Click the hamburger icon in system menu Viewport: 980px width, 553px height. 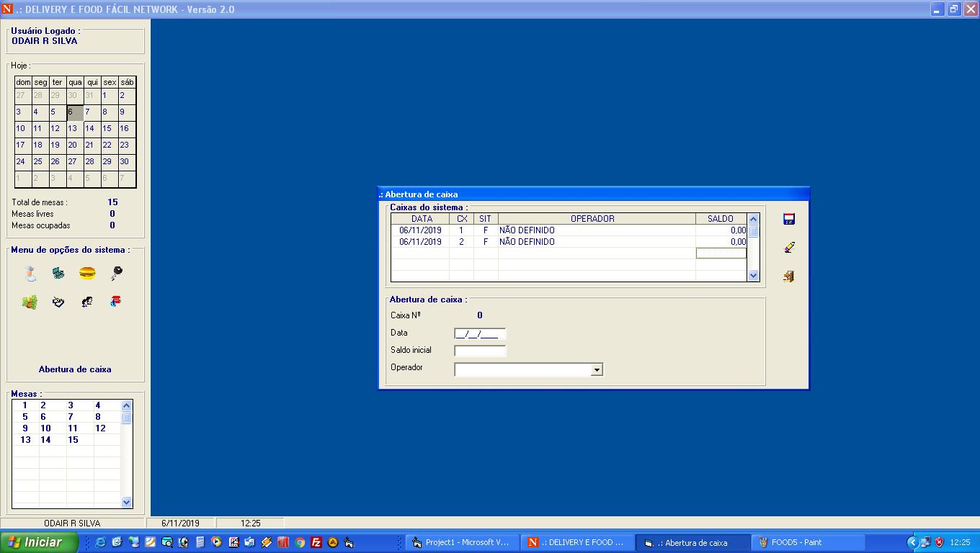tap(87, 273)
